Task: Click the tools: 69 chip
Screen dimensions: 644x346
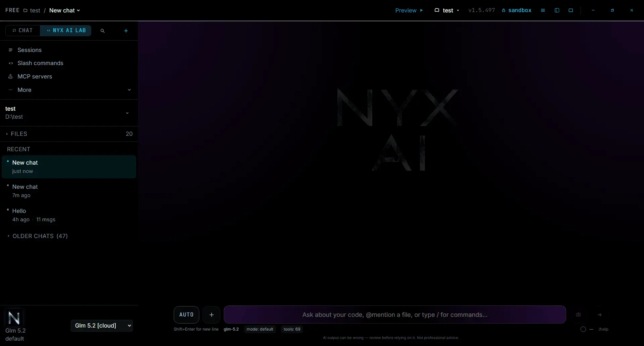Action: (292, 329)
